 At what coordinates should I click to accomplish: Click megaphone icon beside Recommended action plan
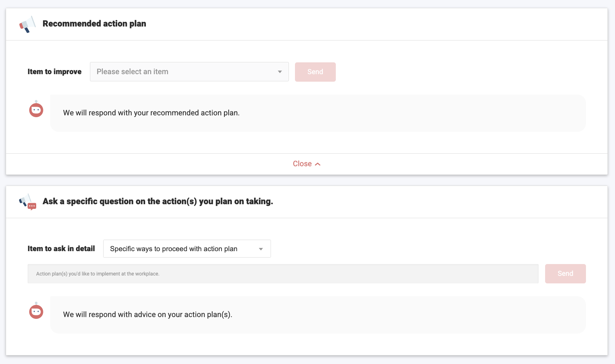[x=28, y=24]
